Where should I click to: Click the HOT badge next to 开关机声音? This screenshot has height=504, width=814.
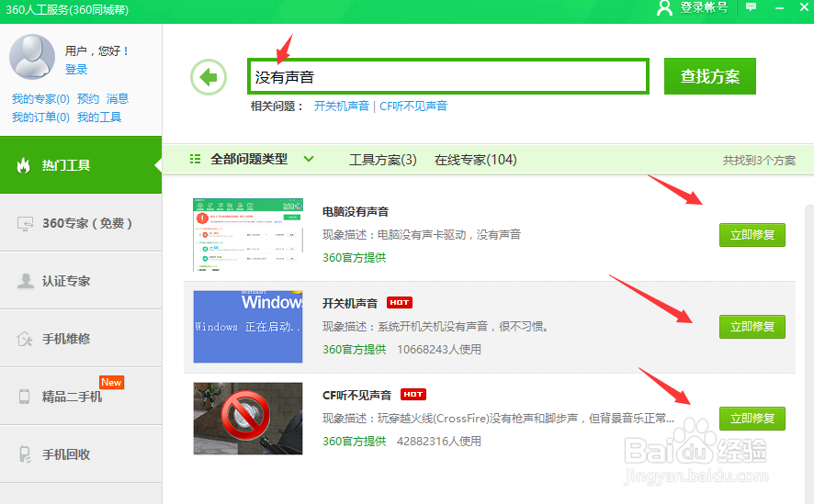tap(400, 302)
